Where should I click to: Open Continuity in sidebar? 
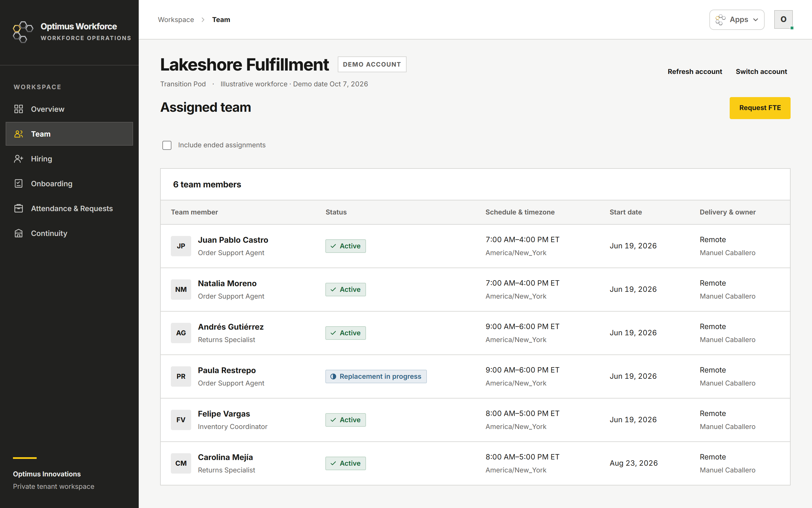click(x=69, y=233)
